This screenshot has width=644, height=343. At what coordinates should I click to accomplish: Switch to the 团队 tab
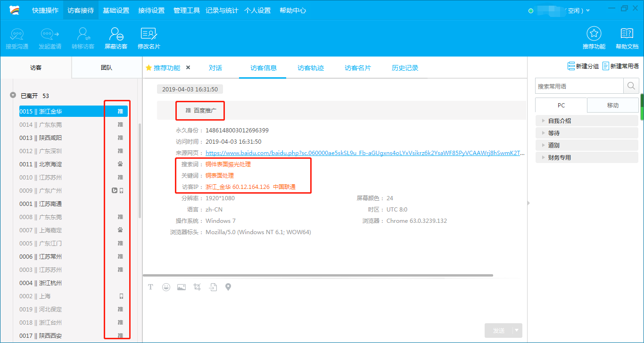[107, 68]
